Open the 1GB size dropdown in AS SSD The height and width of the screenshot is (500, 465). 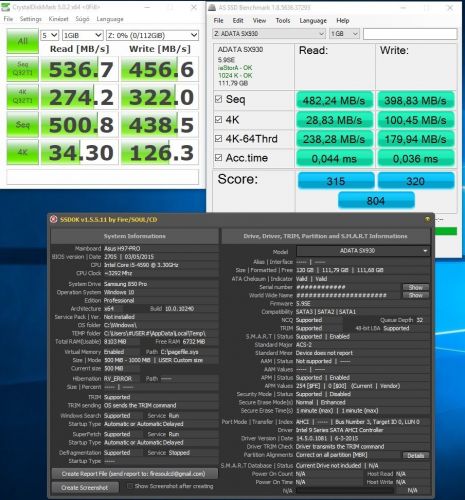(344, 34)
